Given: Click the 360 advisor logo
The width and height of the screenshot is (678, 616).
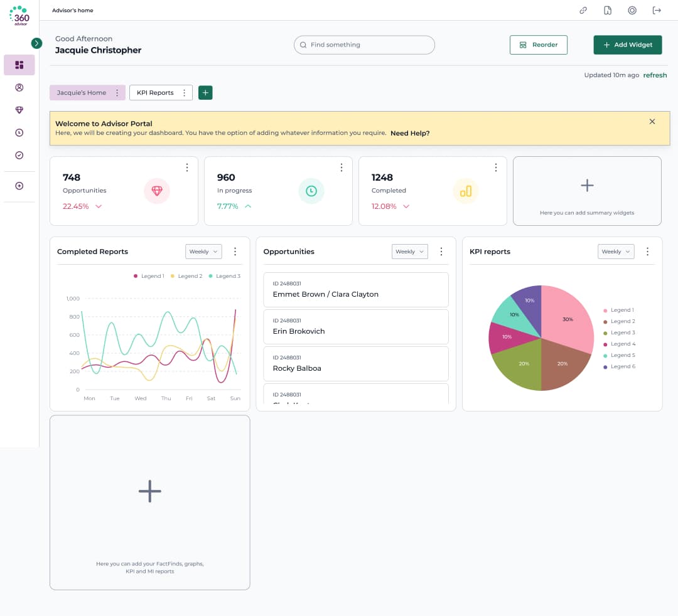Looking at the screenshot, I should pyautogui.click(x=19, y=16).
